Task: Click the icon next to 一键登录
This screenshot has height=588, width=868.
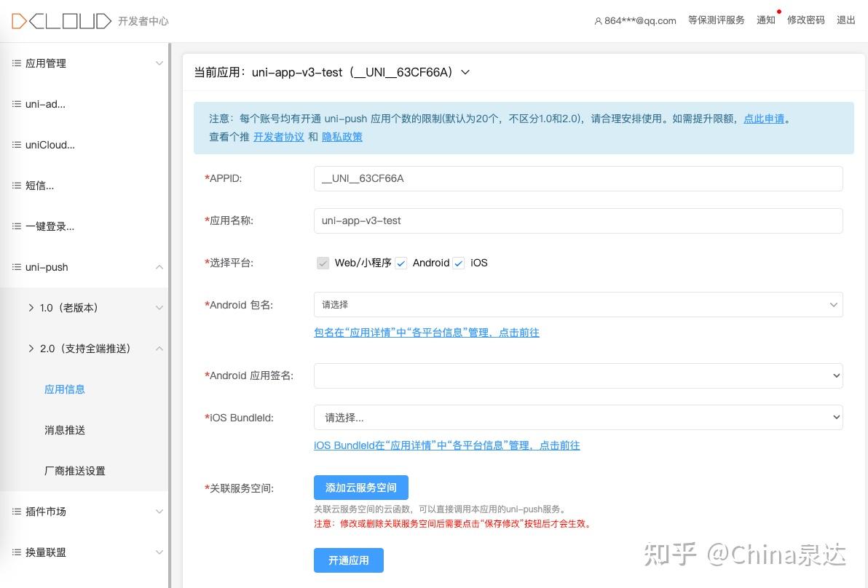Action: point(16,226)
